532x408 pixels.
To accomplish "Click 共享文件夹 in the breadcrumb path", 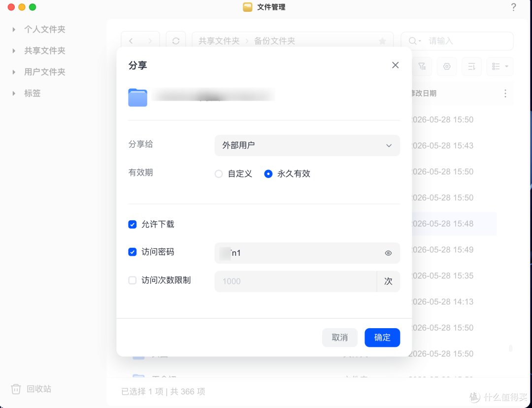I will [x=219, y=41].
